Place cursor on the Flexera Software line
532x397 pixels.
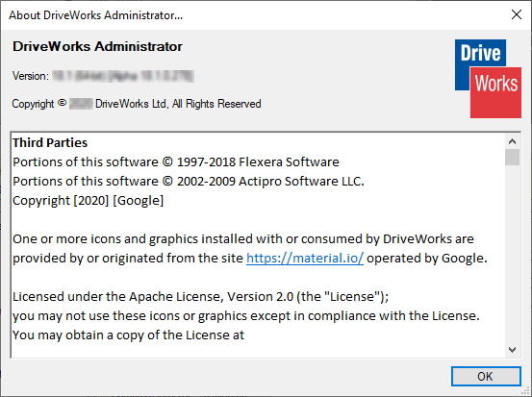tap(176, 162)
